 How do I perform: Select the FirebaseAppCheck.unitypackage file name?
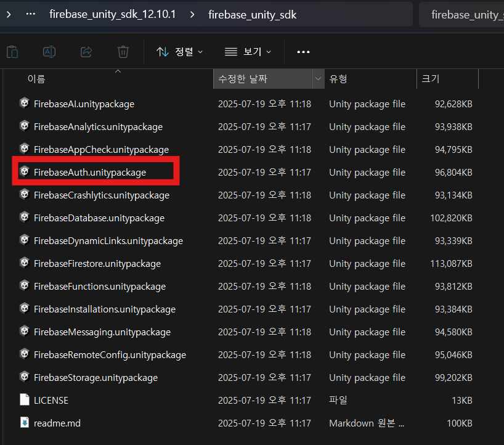[x=101, y=150]
